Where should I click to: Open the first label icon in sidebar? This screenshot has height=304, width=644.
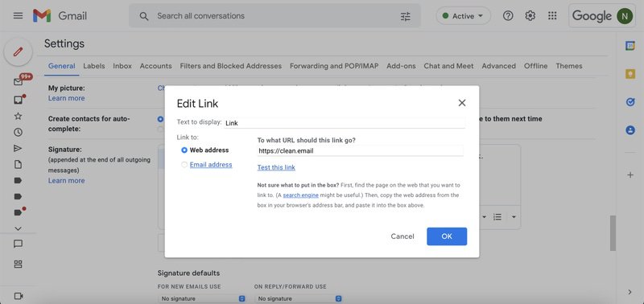pos(18,180)
